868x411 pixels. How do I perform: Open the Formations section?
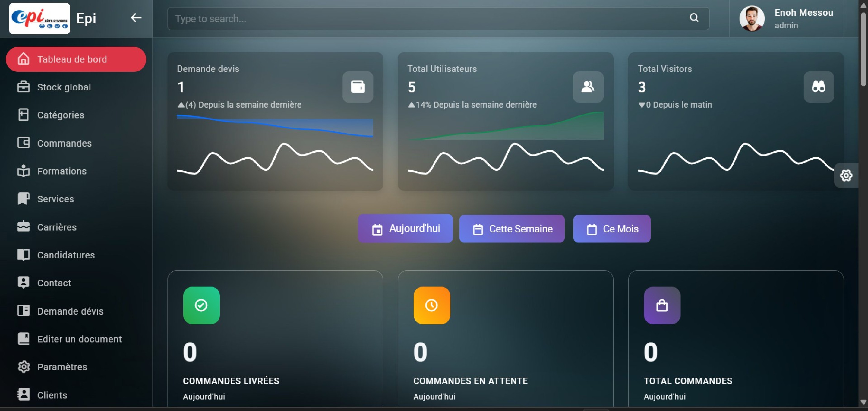coord(62,171)
